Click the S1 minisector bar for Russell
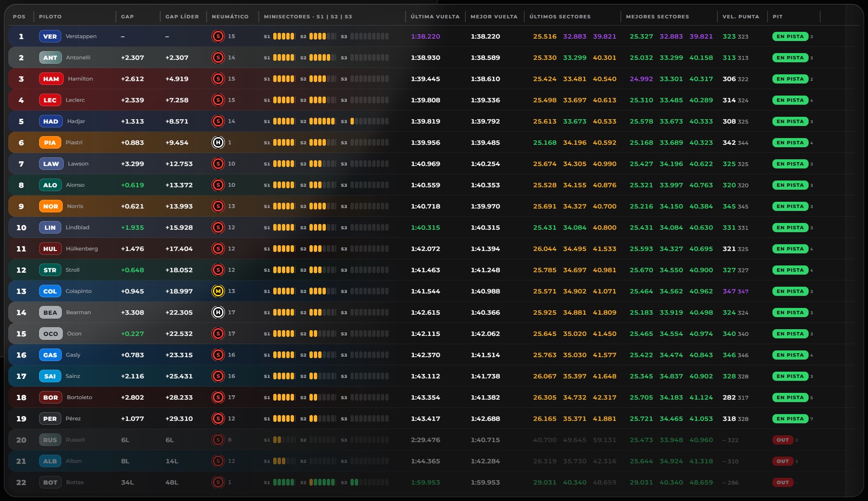Screen dimensions: 868x501 [x=284, y=440]
